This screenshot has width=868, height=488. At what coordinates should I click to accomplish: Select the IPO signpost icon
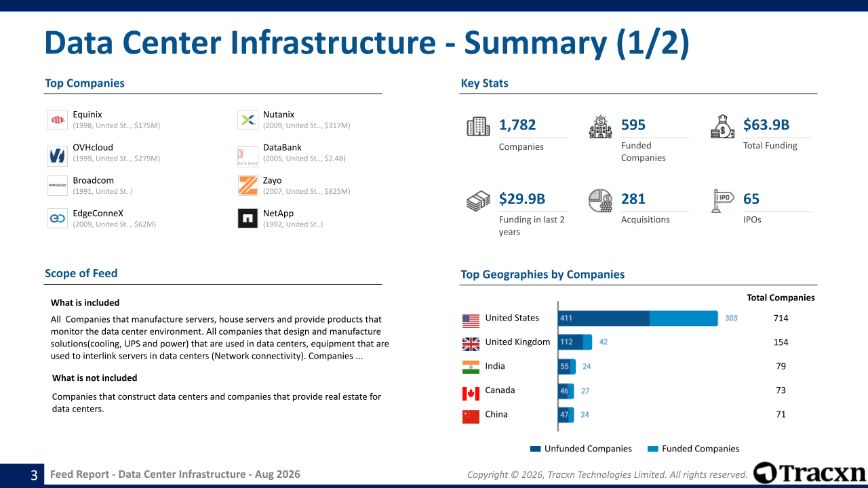[x=723, y=201]
